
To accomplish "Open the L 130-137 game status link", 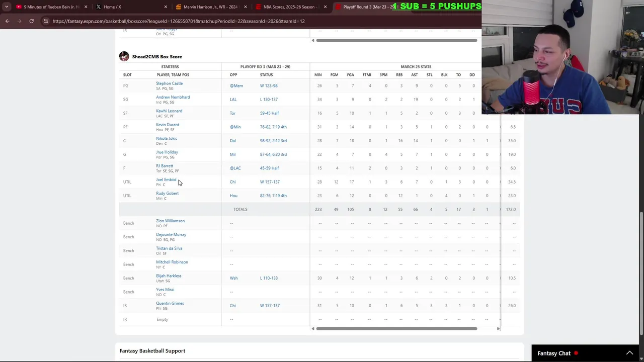I will point(269,100).
